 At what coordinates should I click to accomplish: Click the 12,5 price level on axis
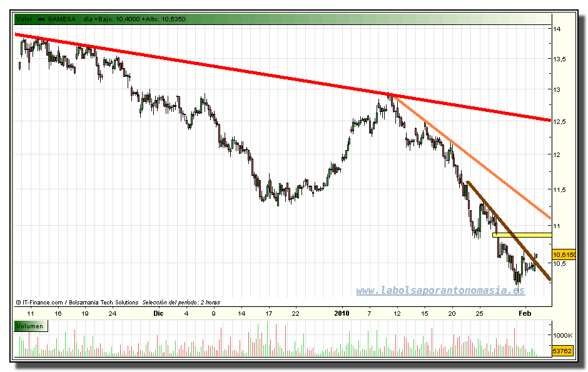[x=559, y=121]
